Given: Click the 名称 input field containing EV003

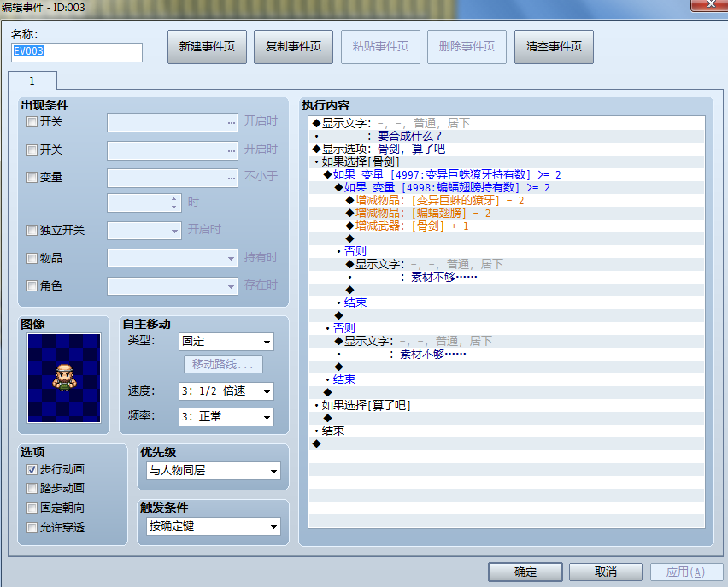Looking at the screenshot, I should tap(77, 52).
